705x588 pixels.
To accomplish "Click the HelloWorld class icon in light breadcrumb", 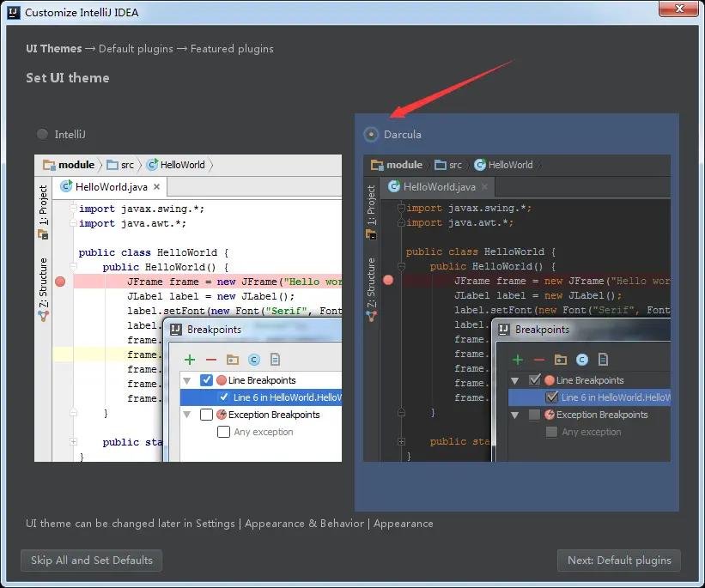I will pos(152,165).
